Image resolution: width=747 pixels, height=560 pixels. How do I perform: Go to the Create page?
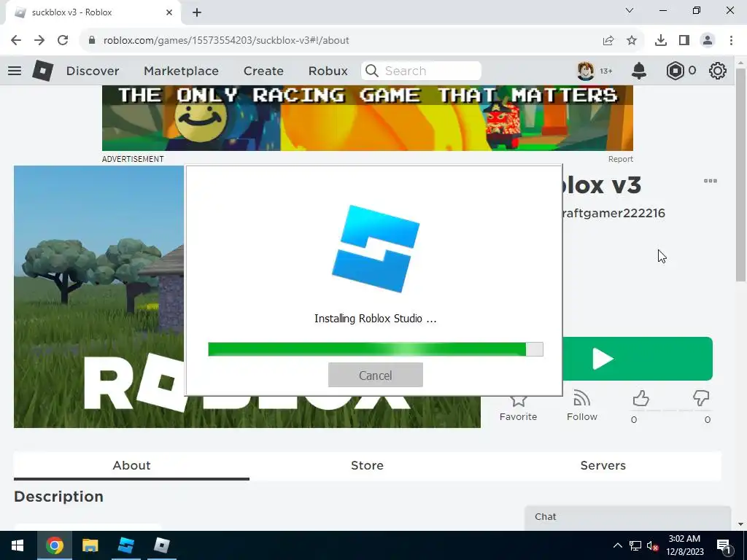tap(263, 71)
